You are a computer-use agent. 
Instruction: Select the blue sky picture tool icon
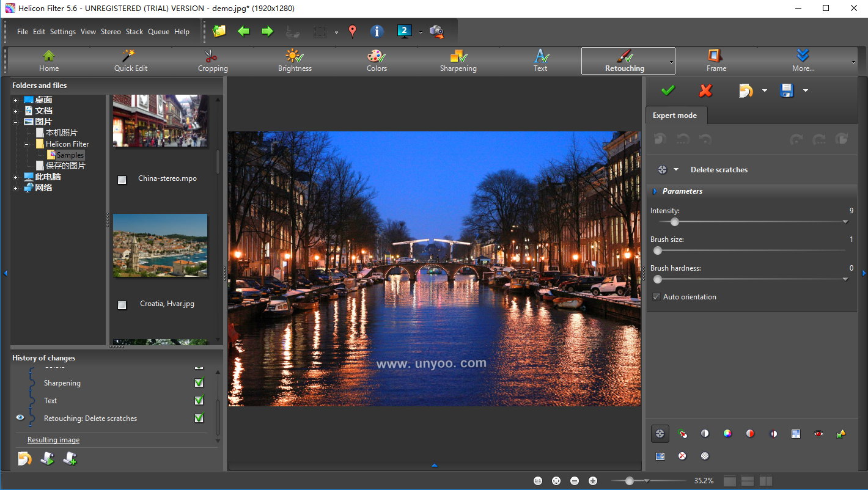[x=660, y=456]
